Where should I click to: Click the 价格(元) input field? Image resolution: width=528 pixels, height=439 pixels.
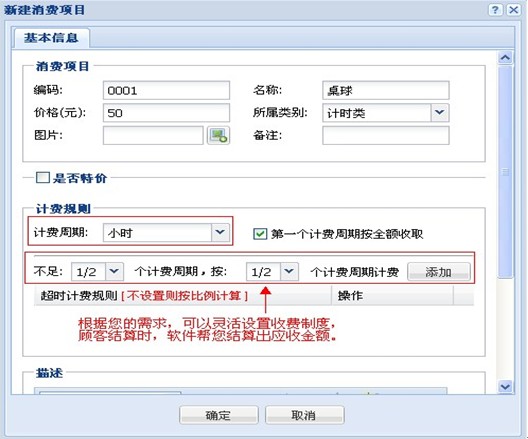click(x=166, y=113)
